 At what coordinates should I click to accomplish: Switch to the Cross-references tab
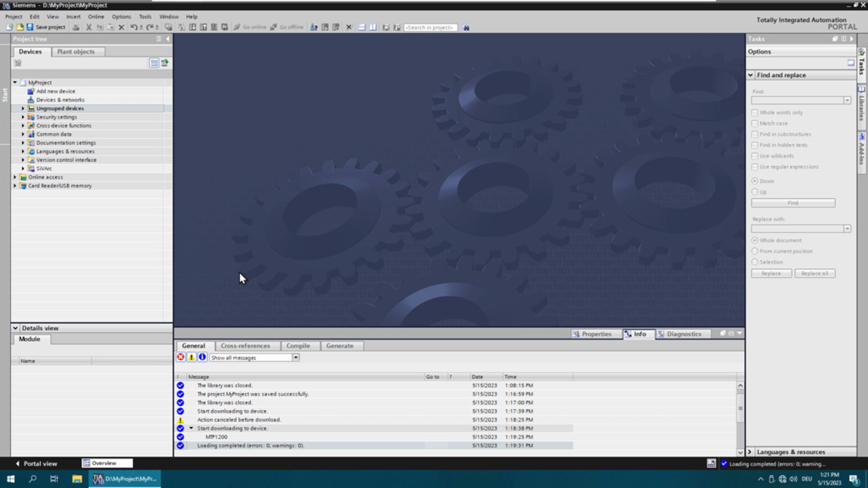tap(245, 346)
